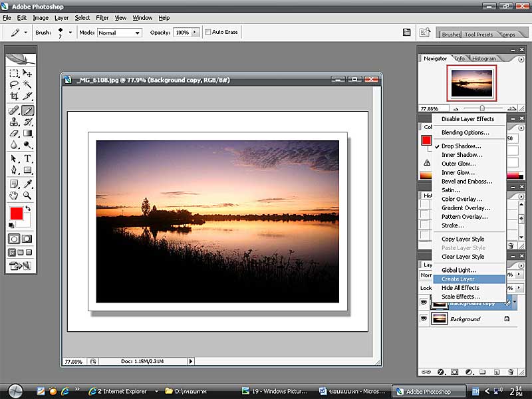Choose Create Layer from context menu
This screenshot has height=399, width=532.
click(469, 279)
